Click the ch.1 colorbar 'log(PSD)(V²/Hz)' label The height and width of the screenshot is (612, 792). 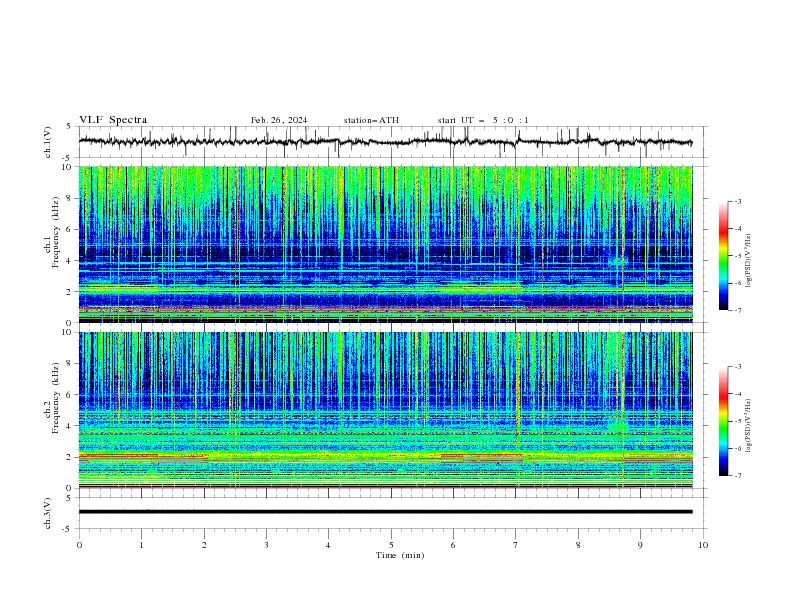749,261
